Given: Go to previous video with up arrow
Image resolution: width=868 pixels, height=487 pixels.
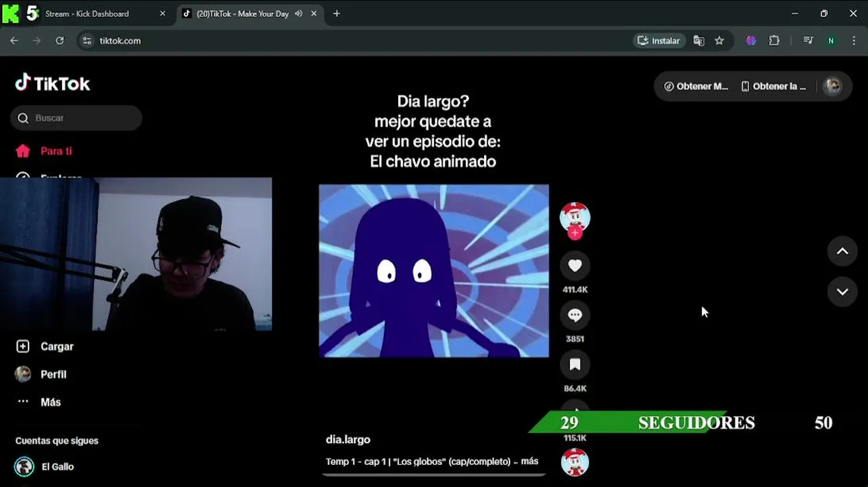Looking at the screenshot, I should [842, 251].
